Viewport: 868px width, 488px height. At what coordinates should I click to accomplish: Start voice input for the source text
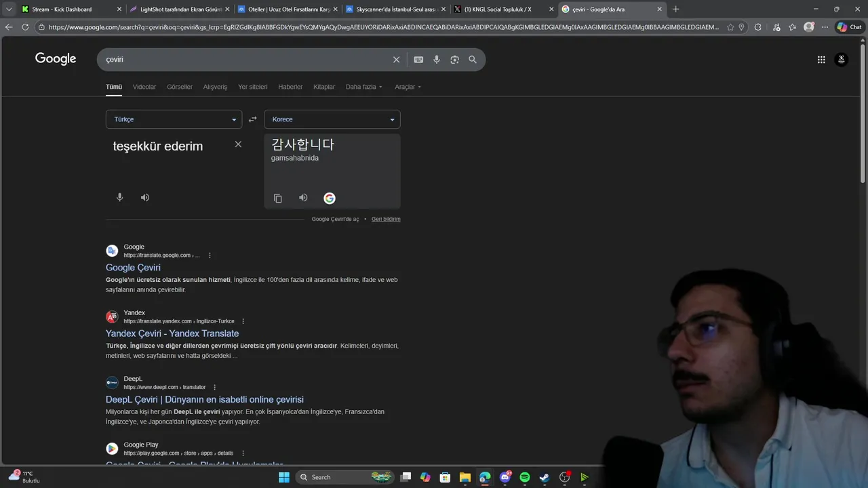pos(120,197)
